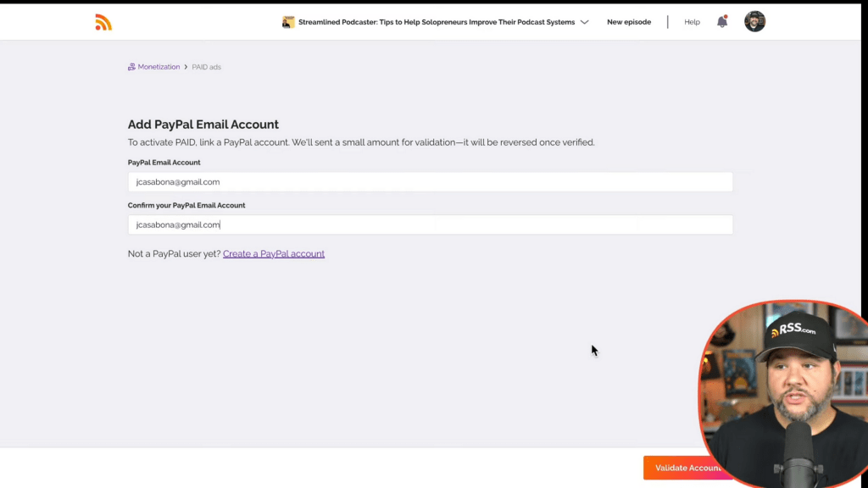Screen dimensions: 868x488
Task: Focus the Confirm your PayPal Email field
Action: point(430,225)
